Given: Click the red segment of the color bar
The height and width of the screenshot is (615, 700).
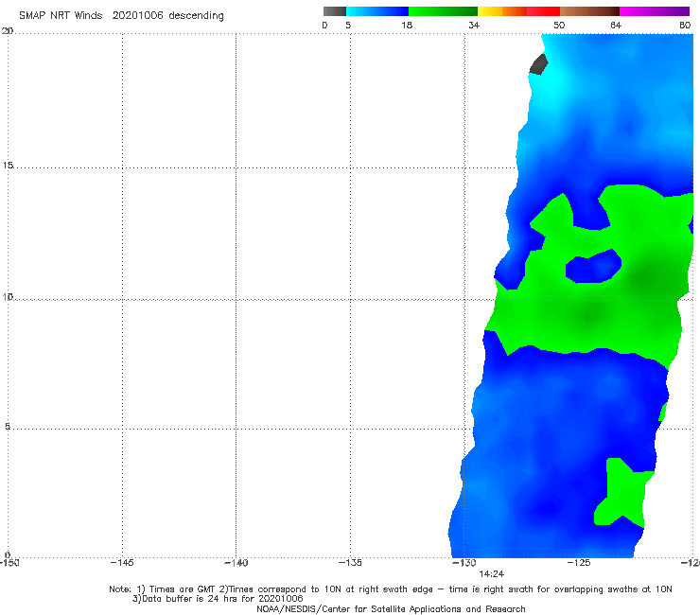Looking at the screenshot, I should click(543, 11).
